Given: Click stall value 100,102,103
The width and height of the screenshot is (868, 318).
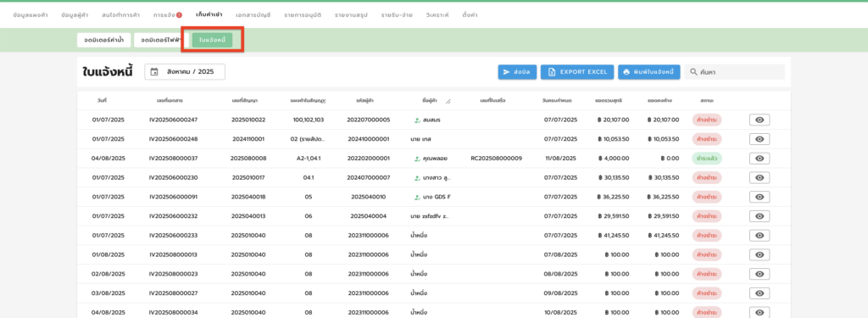Looking at the screenshot, I should point(309,120).
